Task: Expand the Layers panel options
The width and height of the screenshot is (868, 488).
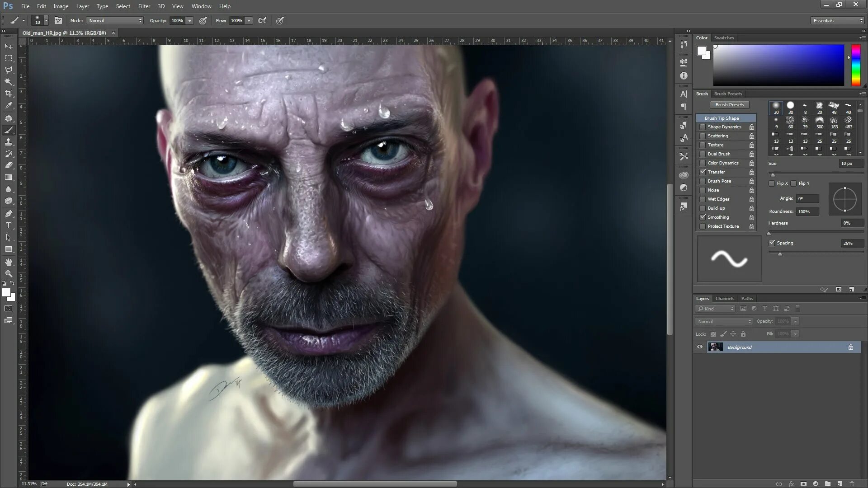Action: [861, 299]
